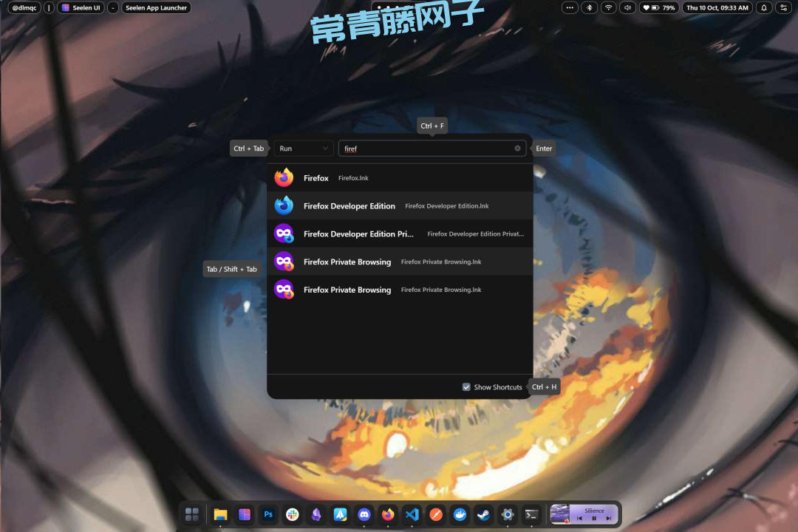This screenshot has width=798, height=532.
Task: Toggle Bluetooth in the top bar
Action: click(x=589, y=7)
